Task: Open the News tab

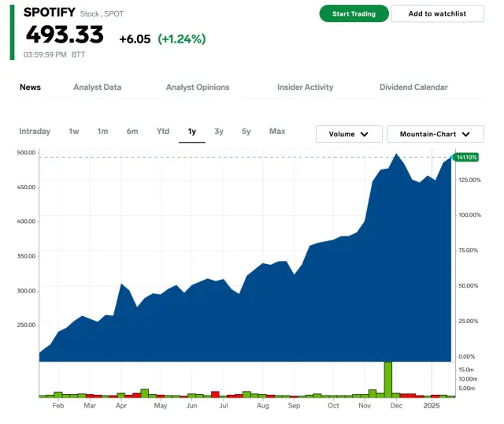Action: click(30, 87)
